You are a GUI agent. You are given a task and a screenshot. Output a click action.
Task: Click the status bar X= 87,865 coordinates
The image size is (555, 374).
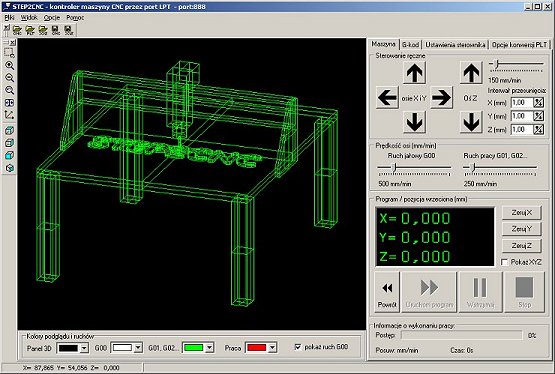(71, 368)
